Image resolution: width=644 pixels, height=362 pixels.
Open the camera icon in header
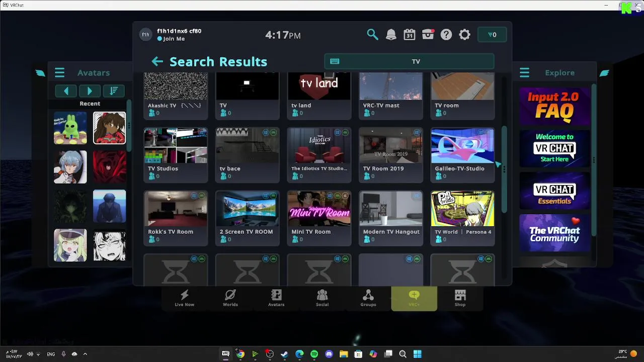coord(428,35)
